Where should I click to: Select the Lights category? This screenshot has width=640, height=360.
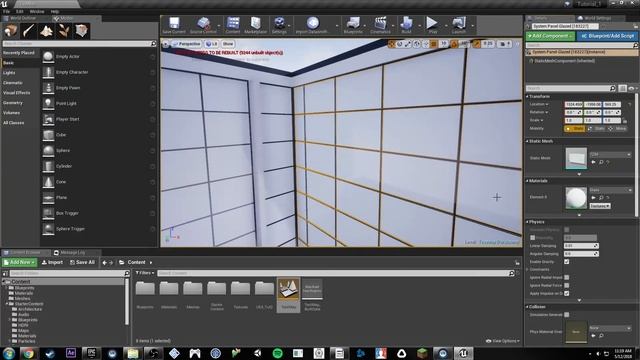pos(9,73)
